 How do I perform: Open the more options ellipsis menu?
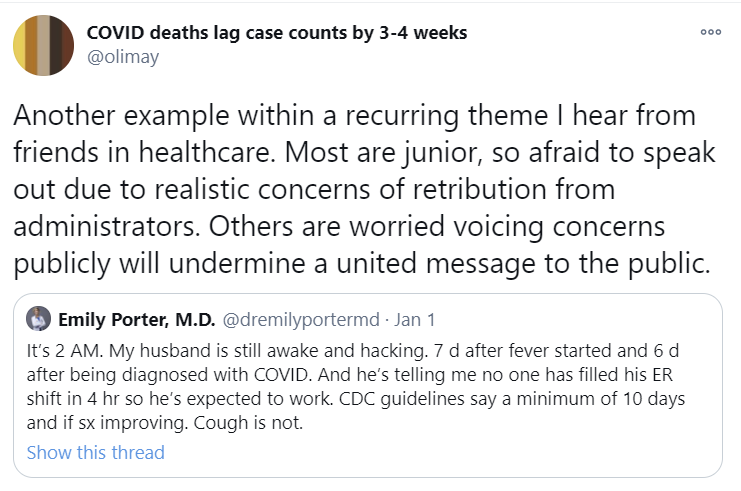(710, 31)
